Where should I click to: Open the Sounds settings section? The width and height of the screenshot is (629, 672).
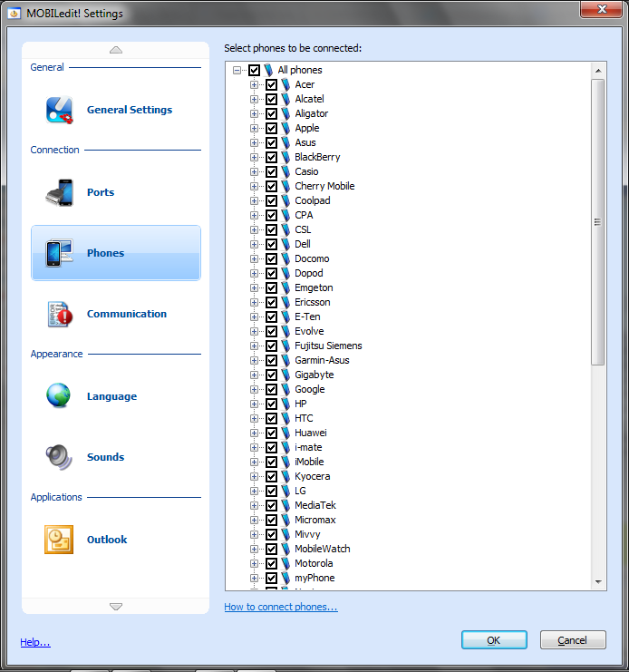coord(116,457)
